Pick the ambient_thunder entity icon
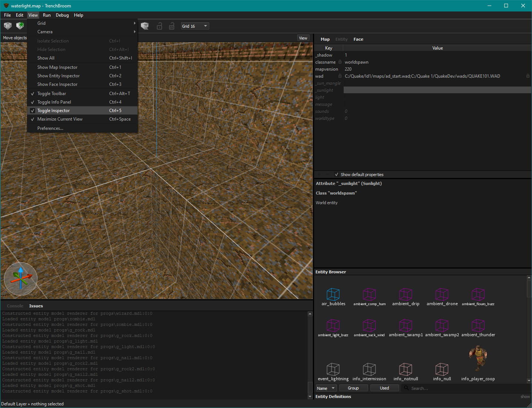Image resolution: width=532 pixels, height=408 pixels. [478, 326]
